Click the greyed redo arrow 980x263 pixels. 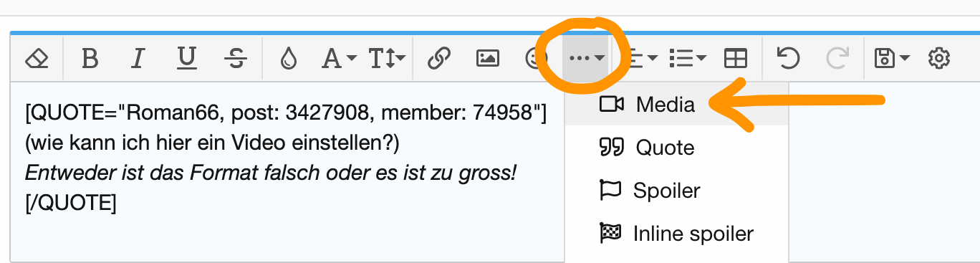(x=837, y=59)
